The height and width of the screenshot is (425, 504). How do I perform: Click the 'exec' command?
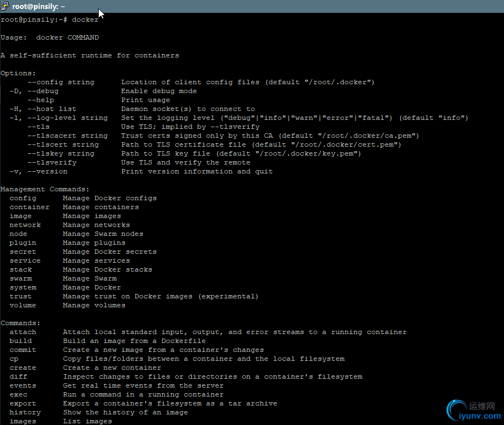[18, 394]
